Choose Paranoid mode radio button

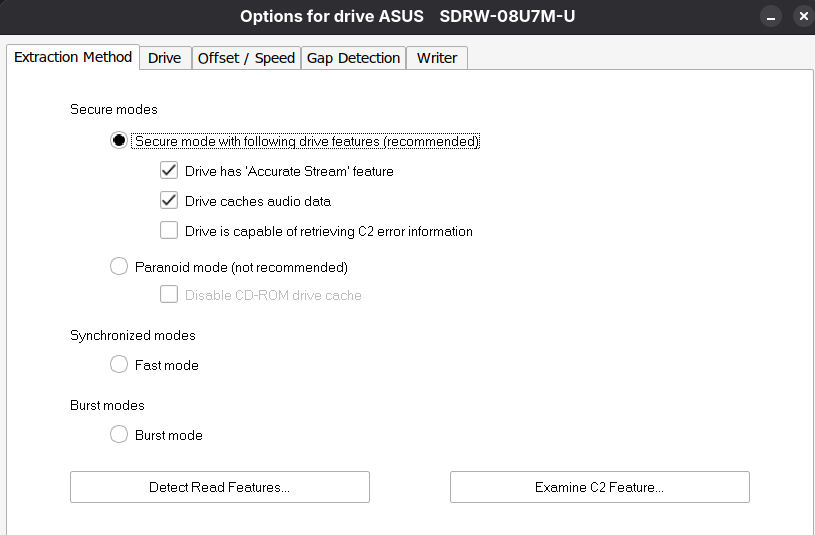pos(119,267)
